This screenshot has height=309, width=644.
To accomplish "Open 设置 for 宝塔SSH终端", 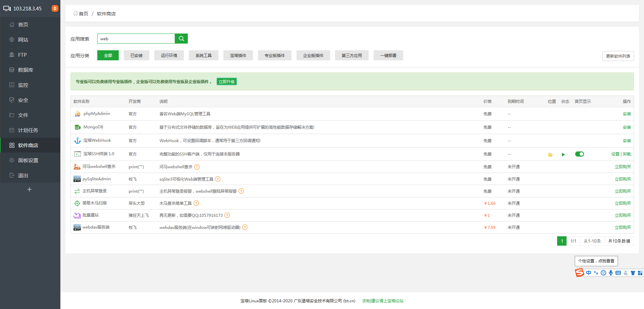I will 615,154.
